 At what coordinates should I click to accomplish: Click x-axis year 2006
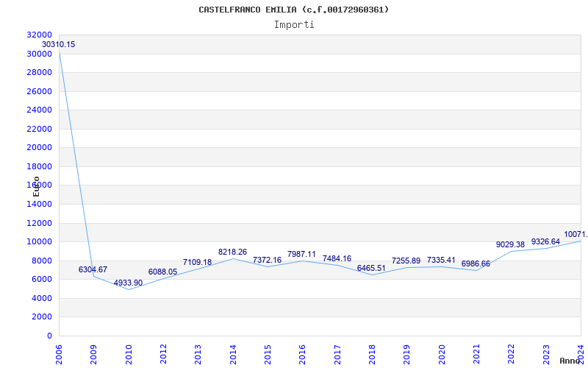point(59,354)
